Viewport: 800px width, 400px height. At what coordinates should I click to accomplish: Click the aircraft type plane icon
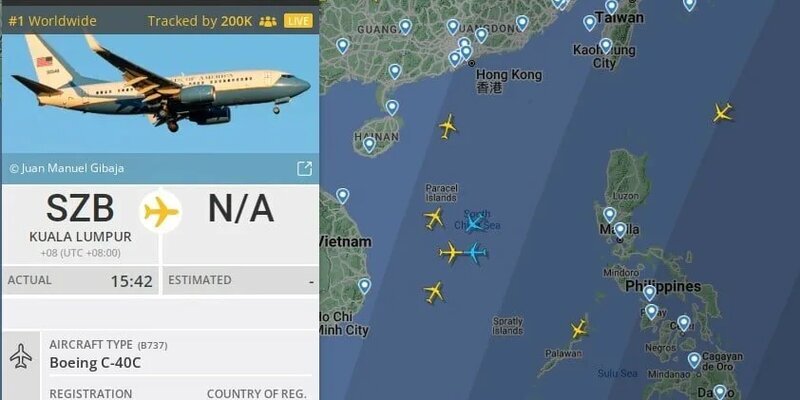point(21,356)
